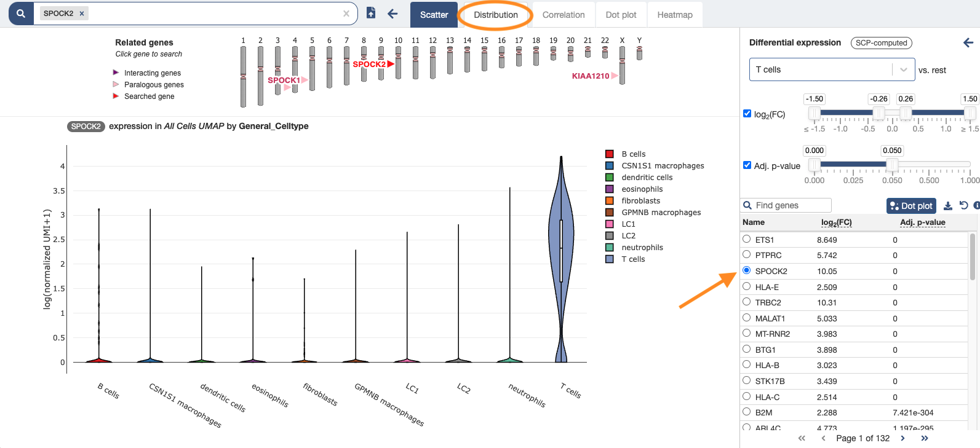980x448 pixels.
Task: Clear the gene search field
Action: tap(346, 14)
